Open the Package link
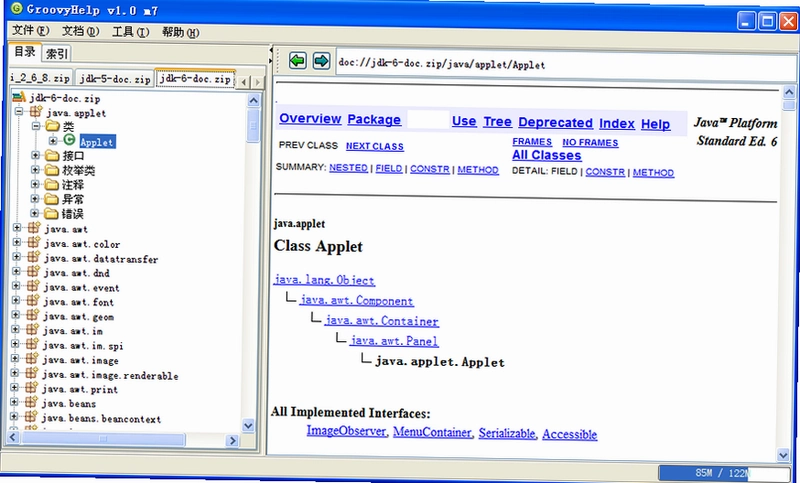The width and height of the screenshot is (800, 483). [374, 119]
